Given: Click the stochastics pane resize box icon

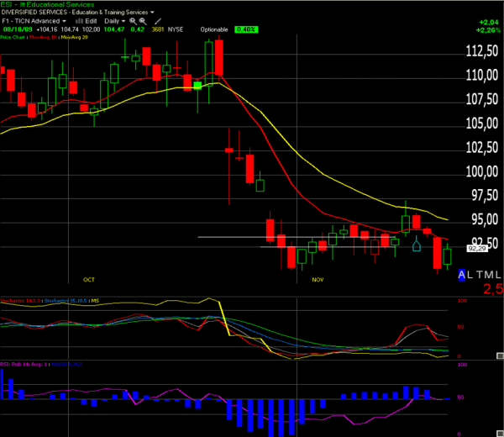Looking at the screenshot, I should pyautogui.click(x=500, y=355).
